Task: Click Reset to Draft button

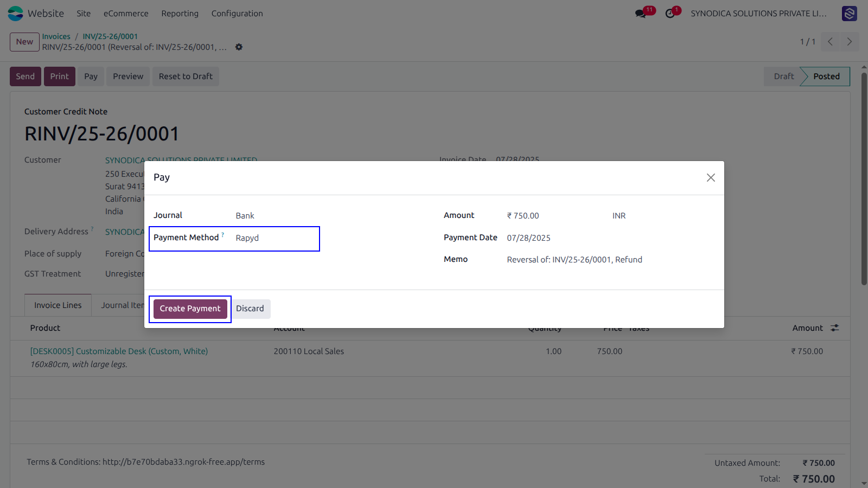Action: coord(186,76)
